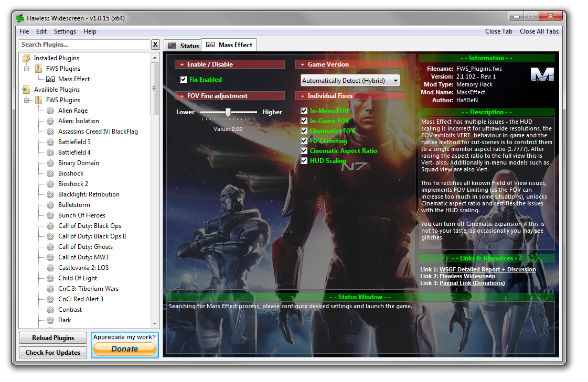Image resolution: width=588 pixels, height=382 pixels.
Task: Open the File menu
Action: click(x=24, y=31)
